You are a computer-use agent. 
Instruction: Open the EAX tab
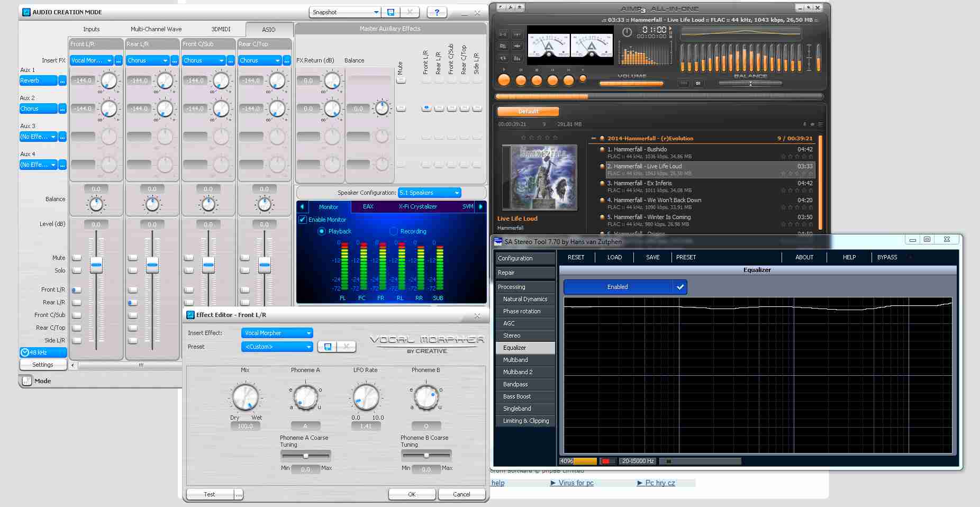click(368, 206)
